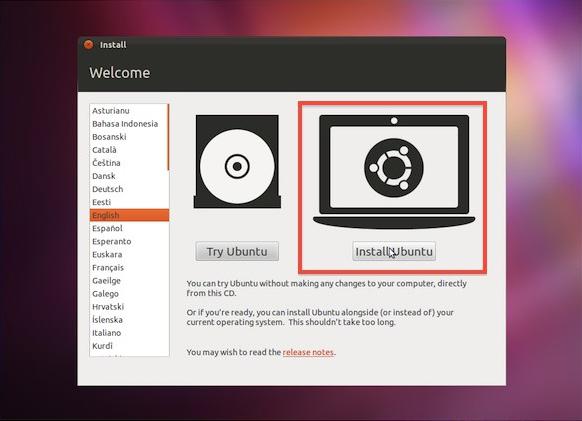Select Català language
Image resolution: width=582 pixels, height=421 pixels.
point(129,150)
